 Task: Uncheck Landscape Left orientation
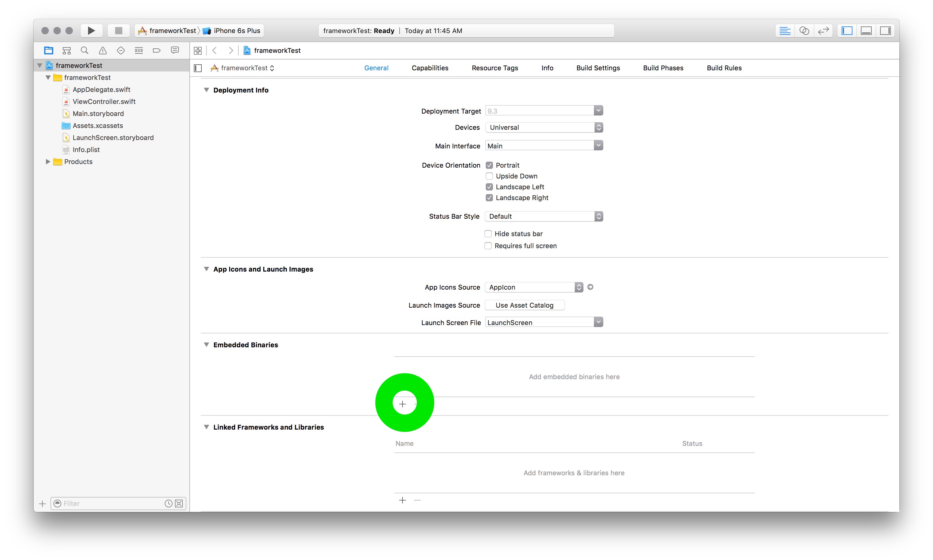tap(489, 187)
